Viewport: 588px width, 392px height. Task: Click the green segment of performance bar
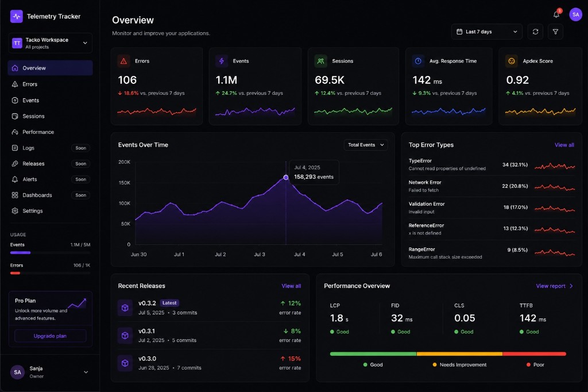coord(373,353)
